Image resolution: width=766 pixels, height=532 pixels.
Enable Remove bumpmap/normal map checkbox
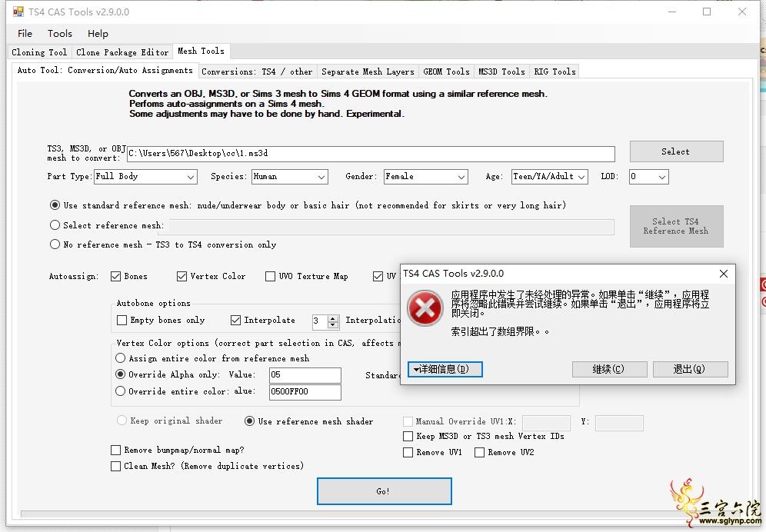click(116, 450)
